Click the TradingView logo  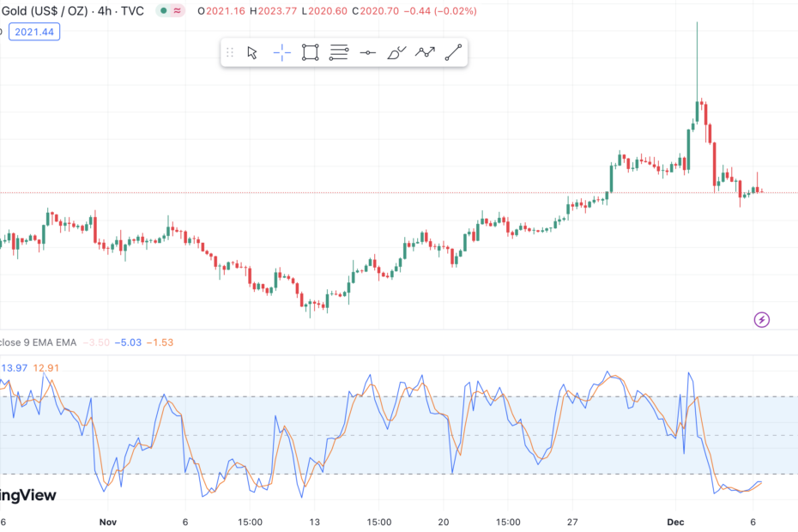click(27, 495)
